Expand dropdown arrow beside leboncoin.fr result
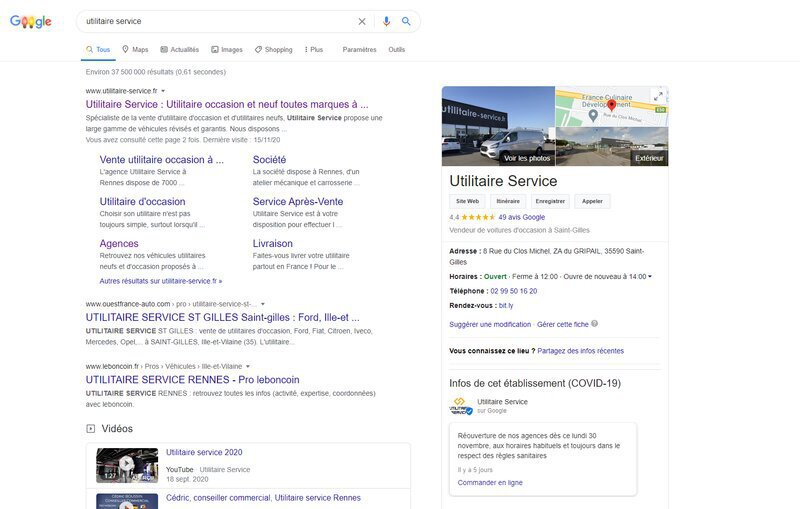Viewport: 800px width, 509px height. pyautogui.click(x=248, y=366)
